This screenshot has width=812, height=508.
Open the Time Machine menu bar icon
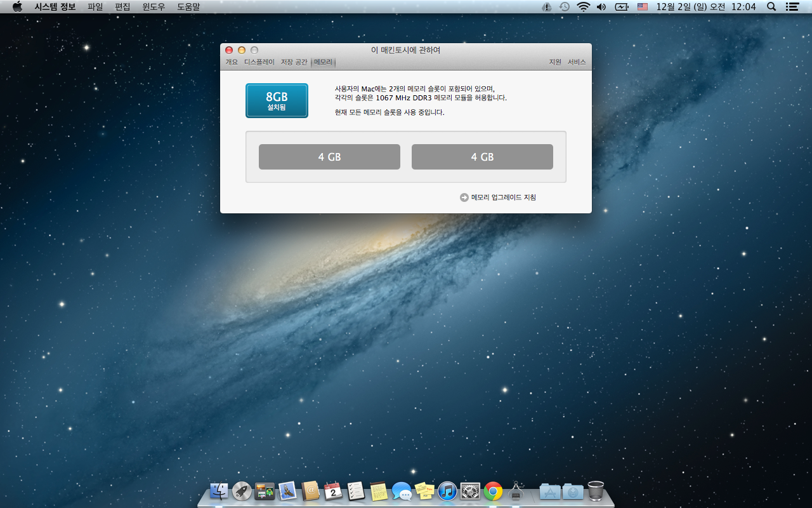(565, 7)
